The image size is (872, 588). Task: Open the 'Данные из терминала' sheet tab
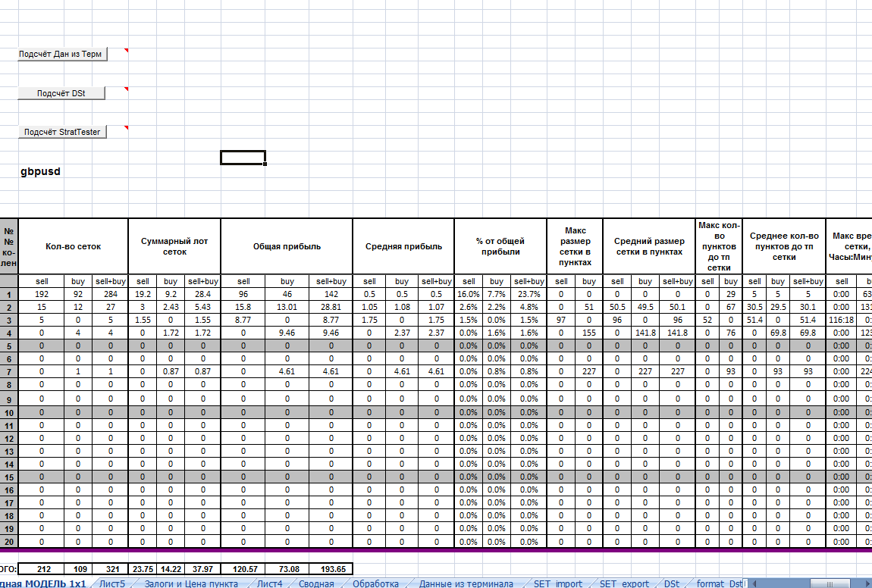point(466,583)
